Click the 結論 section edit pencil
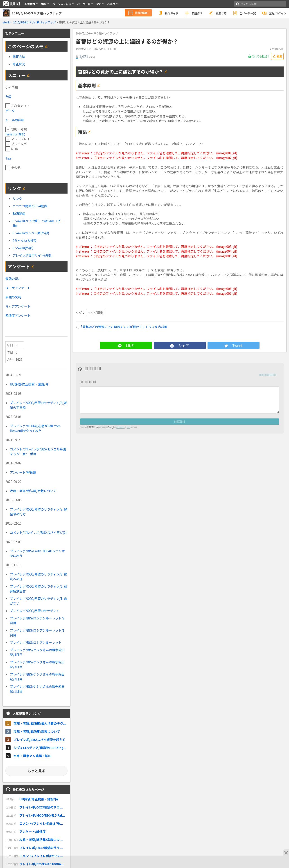The height and width of the screenshot is (868, 289). [x=90, y=132]
